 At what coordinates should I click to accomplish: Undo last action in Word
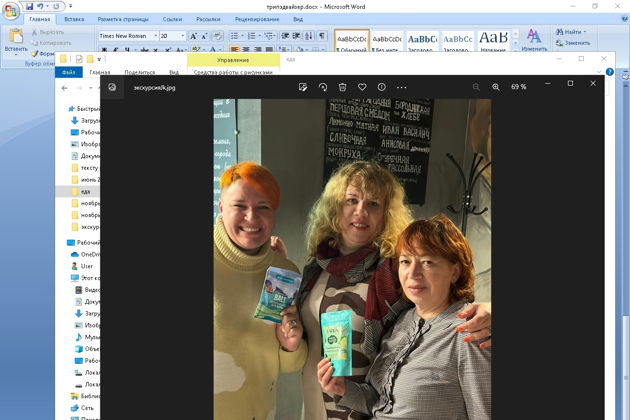[40, 6]
